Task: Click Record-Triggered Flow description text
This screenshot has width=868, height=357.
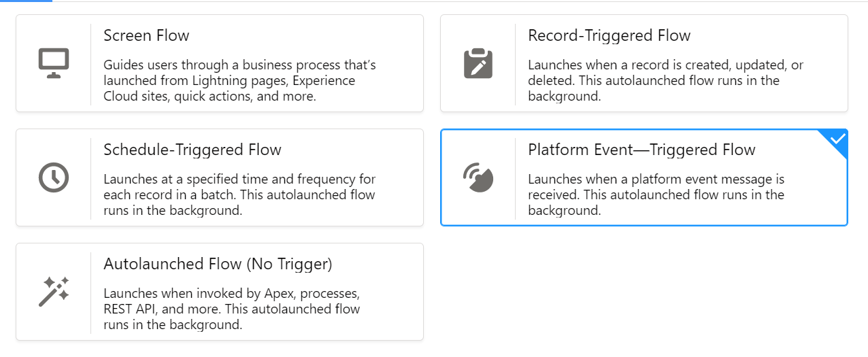Action: coord(665,81)
